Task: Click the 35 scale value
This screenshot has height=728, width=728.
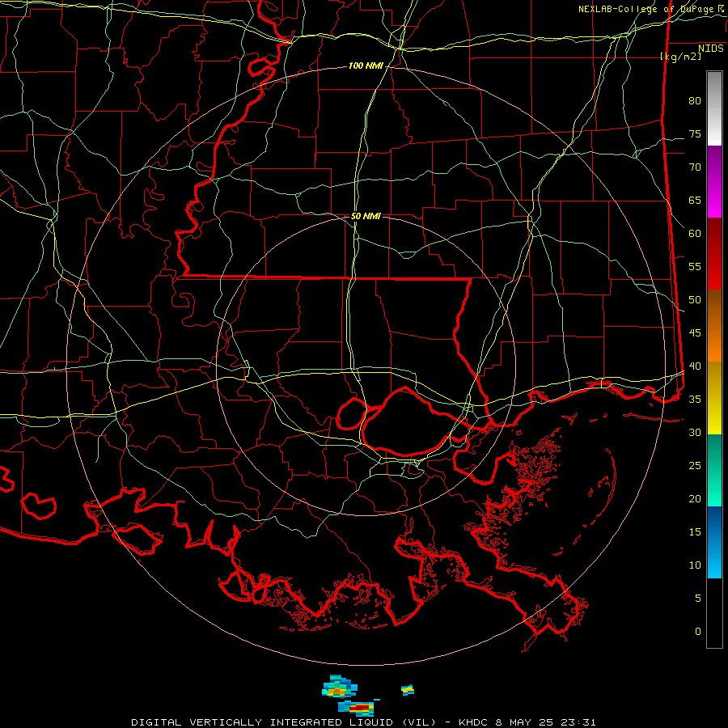Action: point(695,400)
